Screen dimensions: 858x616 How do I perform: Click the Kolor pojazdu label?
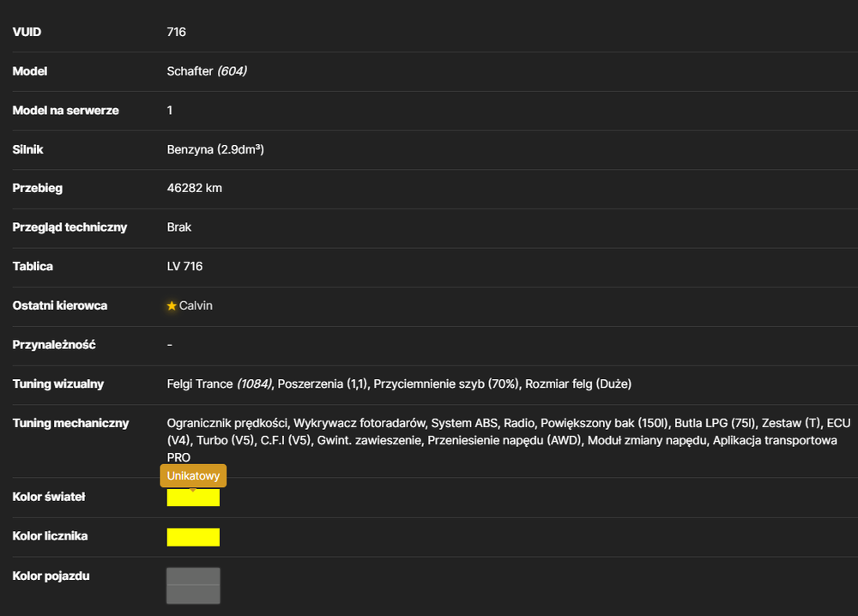(x=51, y=576)
